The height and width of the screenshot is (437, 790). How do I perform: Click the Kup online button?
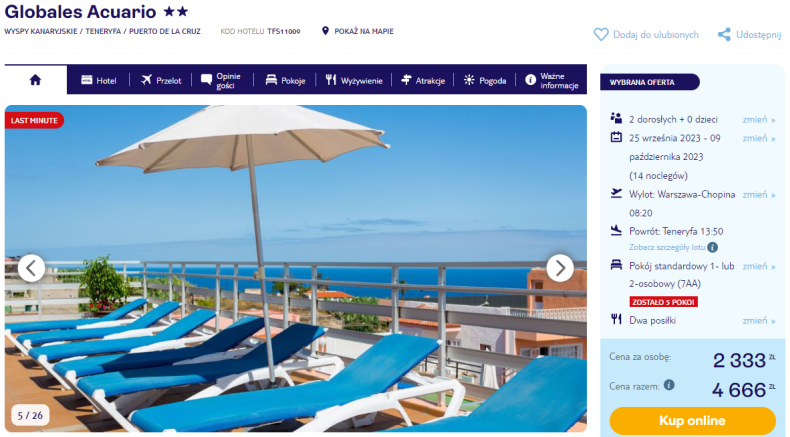692,420
